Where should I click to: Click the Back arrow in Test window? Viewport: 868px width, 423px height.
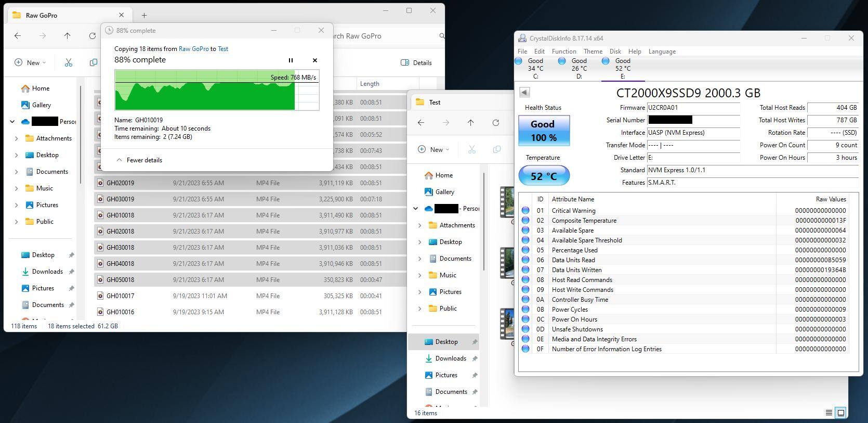[421, 123]
